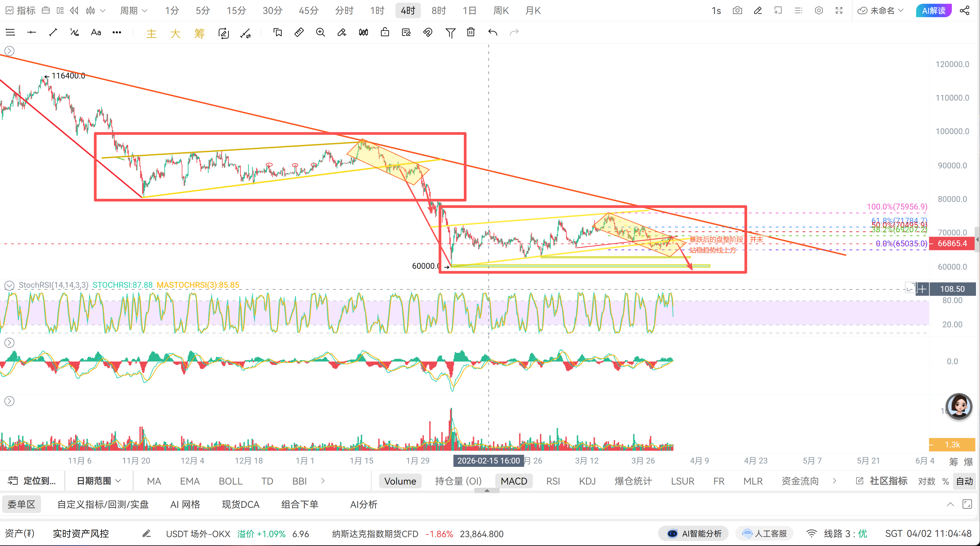Screen dimensions: 980x546
Task: Enable logarithmic scale 对数
Action: coord(926,481)
